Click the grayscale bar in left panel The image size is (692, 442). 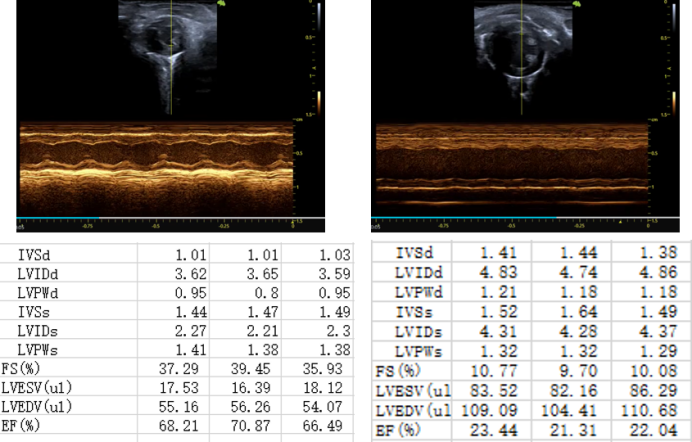(x=319, y=14)
